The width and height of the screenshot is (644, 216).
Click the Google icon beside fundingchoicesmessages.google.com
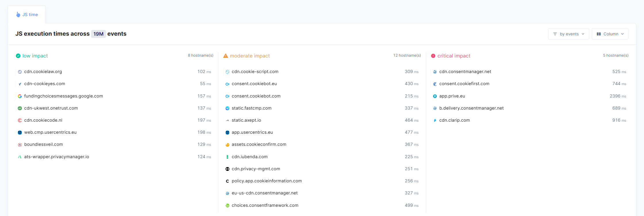pyautogui.click(x=20, y=96)
